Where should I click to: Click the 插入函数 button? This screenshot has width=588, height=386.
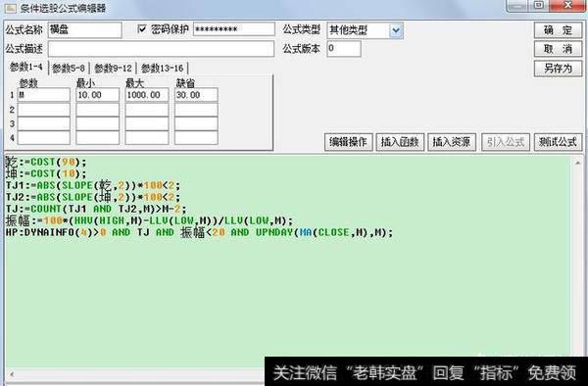click(x=400, y=142)
